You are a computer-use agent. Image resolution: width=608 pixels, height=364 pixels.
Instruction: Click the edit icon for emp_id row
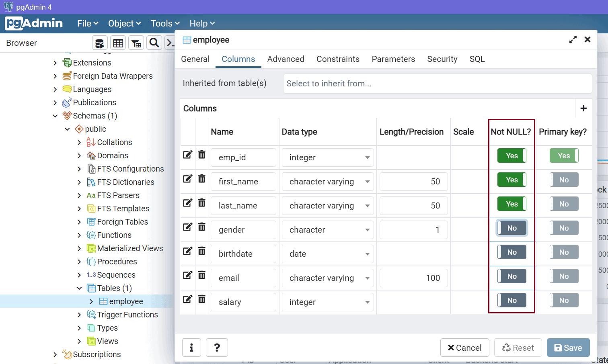pos(187,155)
